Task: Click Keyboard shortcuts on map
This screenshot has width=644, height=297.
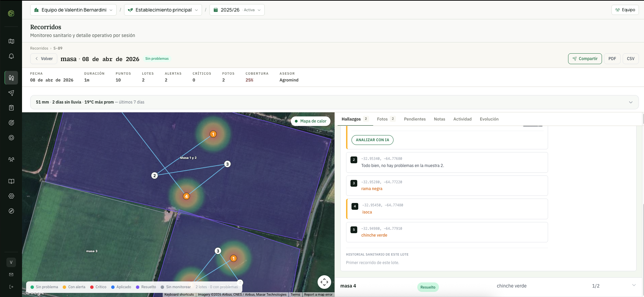Action: point(179,295)
